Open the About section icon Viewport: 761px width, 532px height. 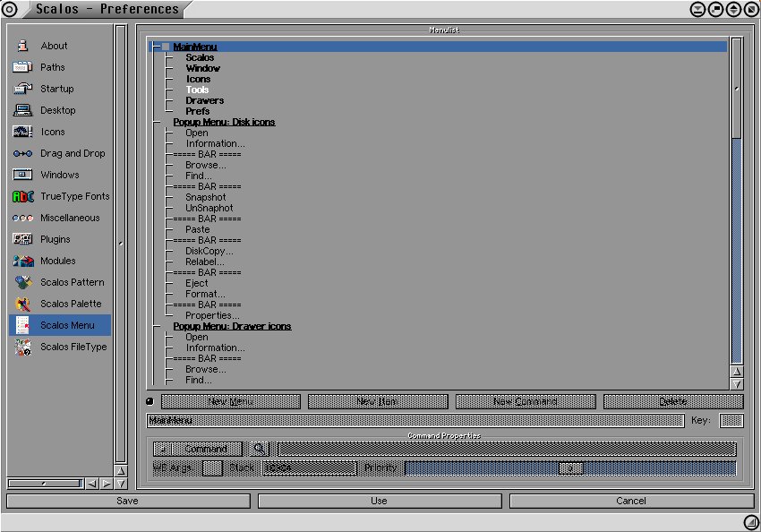[x=22, y=46]
